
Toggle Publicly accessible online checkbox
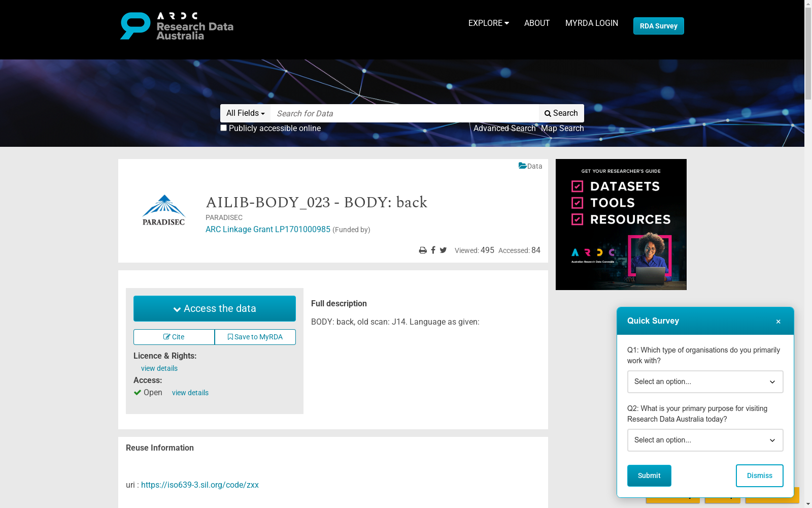coord(223,128)
